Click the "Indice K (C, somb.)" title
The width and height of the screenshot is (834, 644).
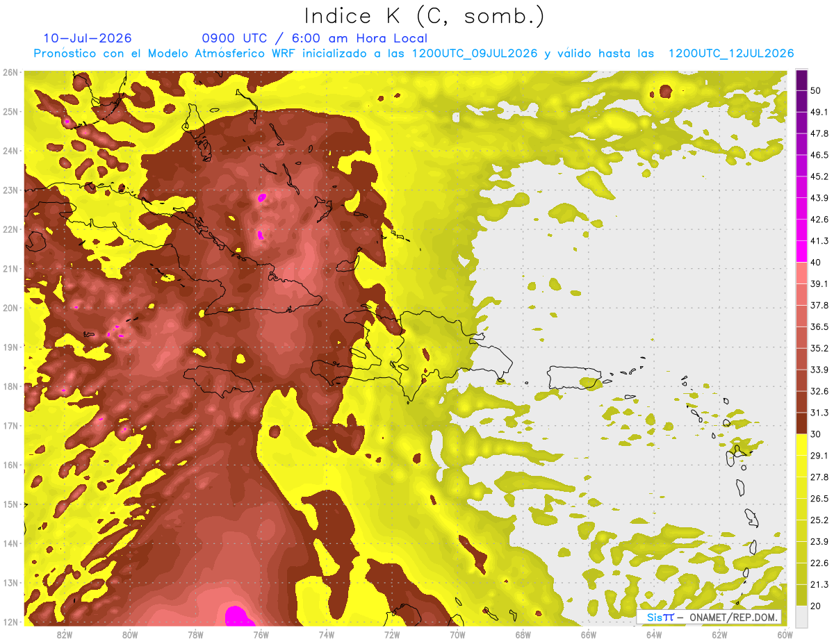424,15
